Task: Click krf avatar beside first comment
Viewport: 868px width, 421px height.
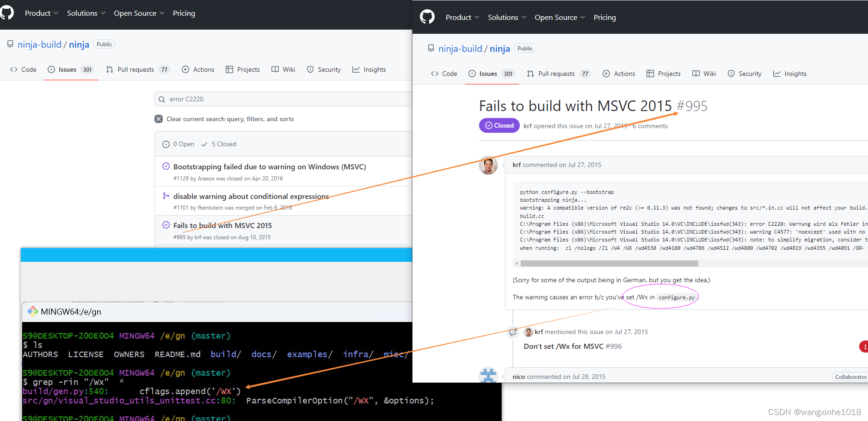Action: [488, 165]
